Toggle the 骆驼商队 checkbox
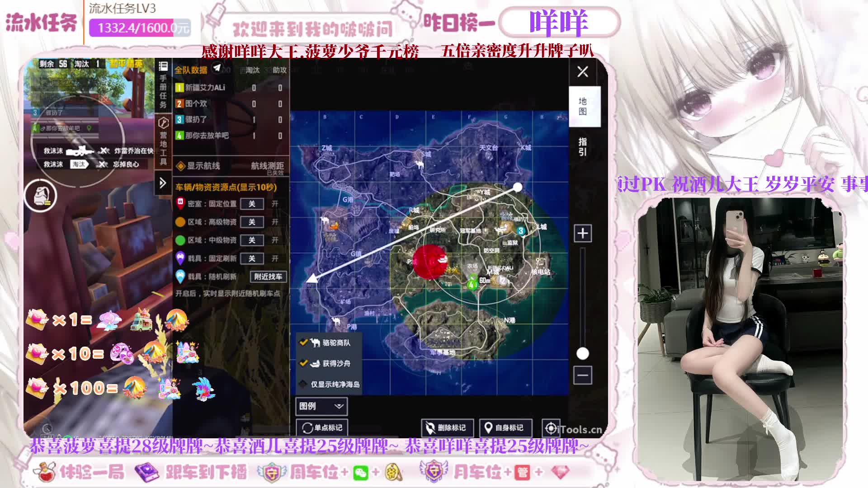Image resolution: width=868 pixels, height=488 pixels. (304, 343)
